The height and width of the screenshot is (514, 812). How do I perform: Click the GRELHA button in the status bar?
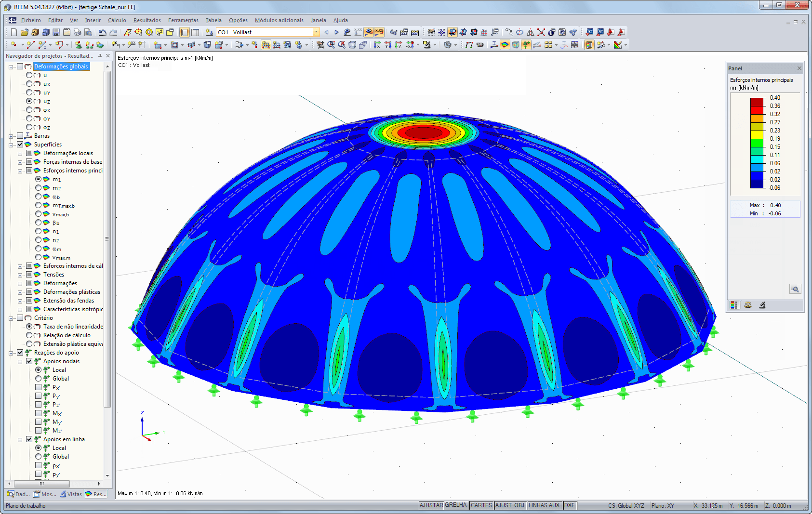(x=455, y=505)
